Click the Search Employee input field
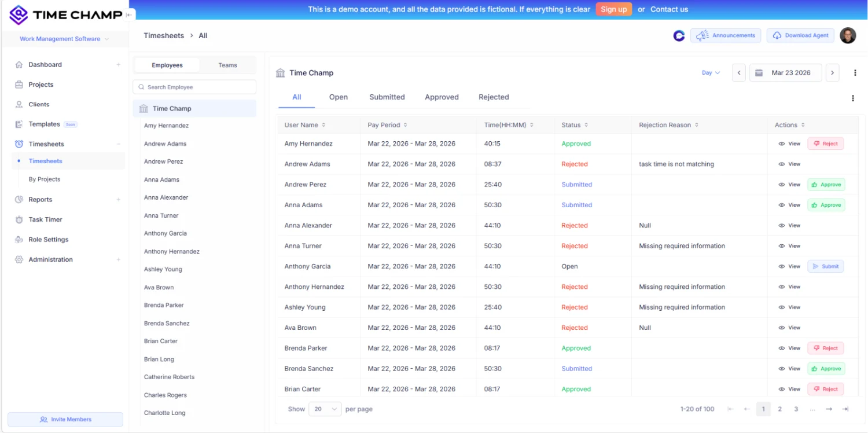868x433 pixels. pos(194,86)
